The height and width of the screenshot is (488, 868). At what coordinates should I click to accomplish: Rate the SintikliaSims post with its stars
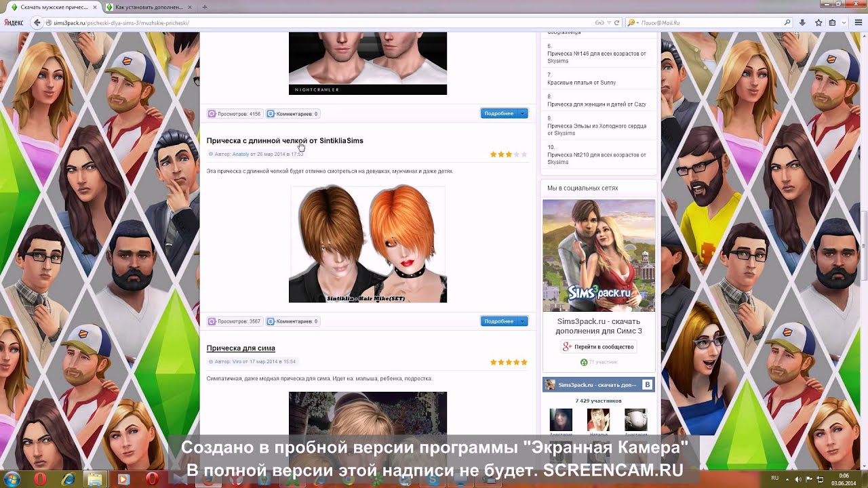pos(509,155)
